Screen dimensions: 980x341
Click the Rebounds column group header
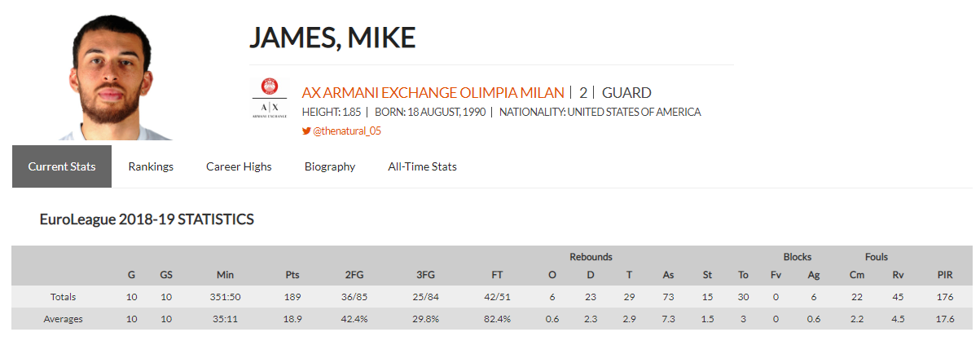pyautogui.click(x=591, y=257)
